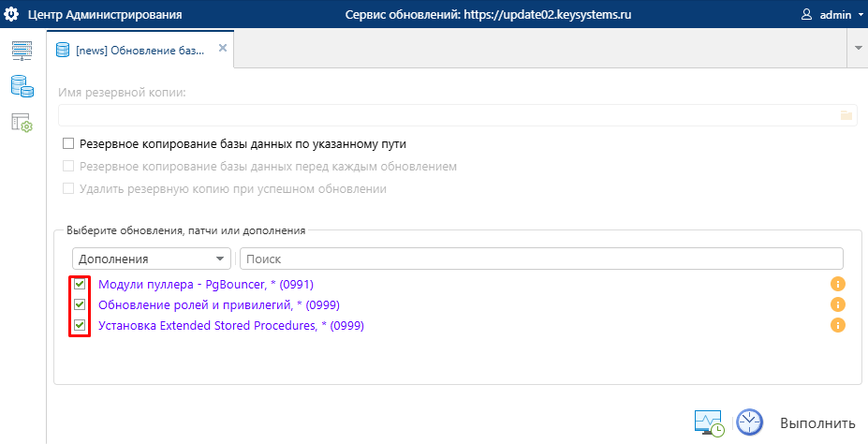Open the admin user menu arrow
The width and height of the screenshot is (868, 444).
[x=861, y=16]
